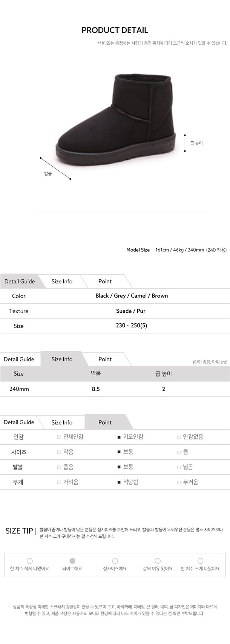The width and height of the screenshot is (230, 644).
Task: Open Size Info tab above the Color row
Action: click(62, 281)
